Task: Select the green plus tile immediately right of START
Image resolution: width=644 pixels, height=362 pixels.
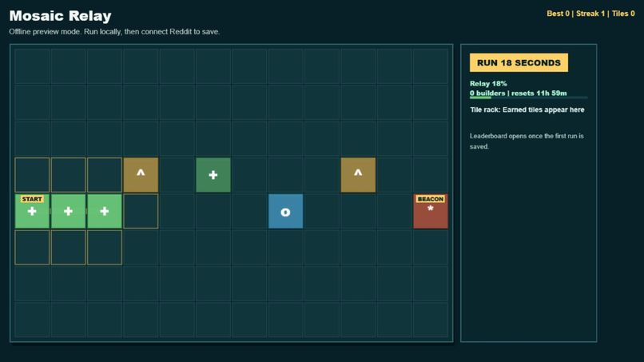Action: pos(68,211)
